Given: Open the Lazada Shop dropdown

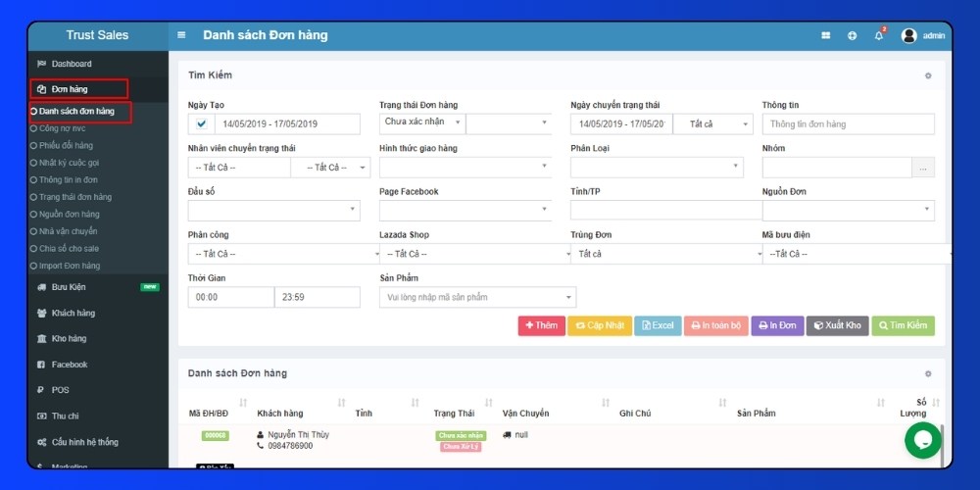Looking at the screenshot, I should pyautogui.click(x=474, y=254).
